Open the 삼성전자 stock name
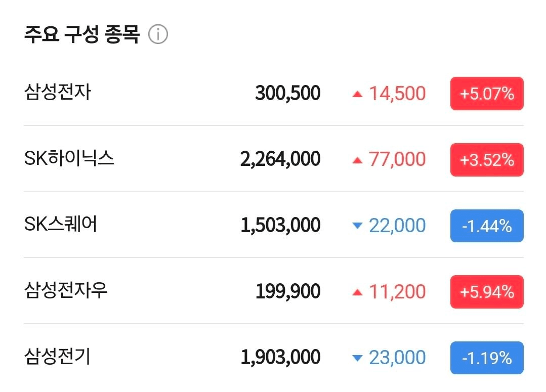 click(x=58, y=92)
